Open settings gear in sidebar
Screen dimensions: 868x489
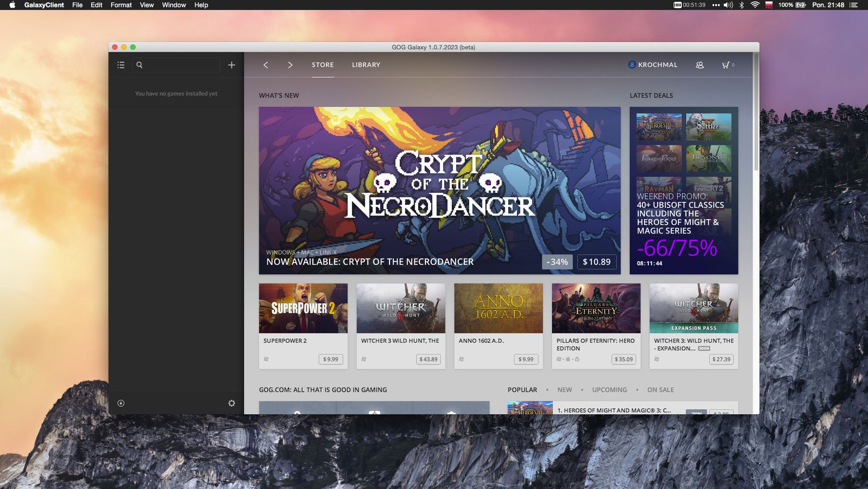click(232, 403)
